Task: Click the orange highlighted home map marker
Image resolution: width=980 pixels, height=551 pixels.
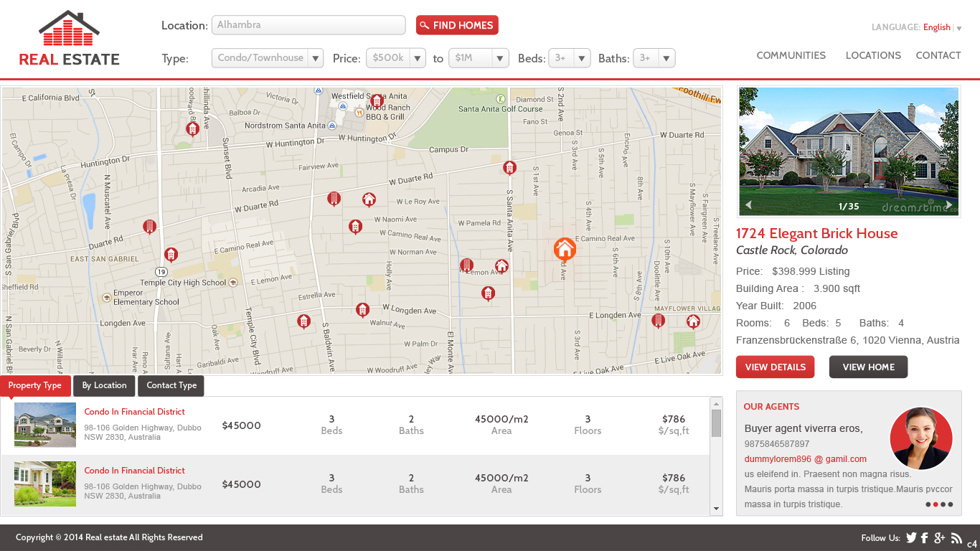Action: click(x=565, y=248)
